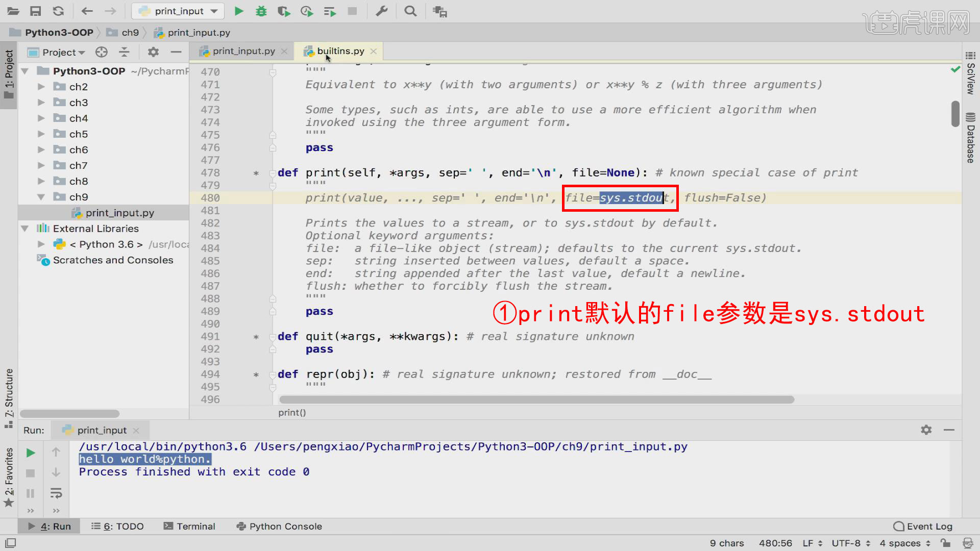
Task: Toggle the Favorites side tool window
Action: [x=9, y=477]
